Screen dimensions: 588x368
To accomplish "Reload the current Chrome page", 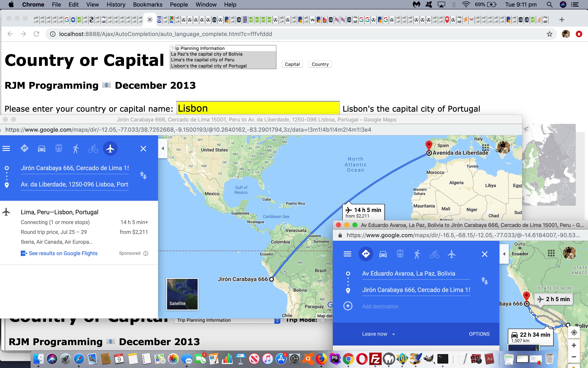I will coord(37,34).
